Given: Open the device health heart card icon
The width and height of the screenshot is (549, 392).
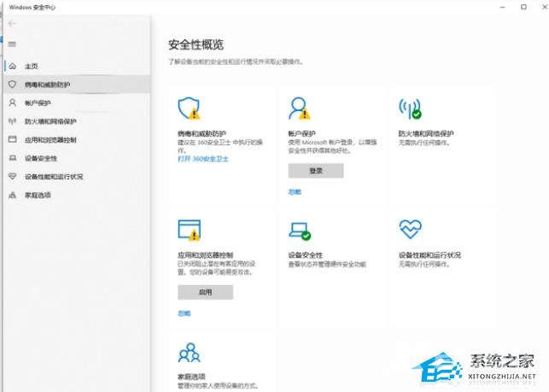Looking at the screenshot, I should (x=411, y=229).
